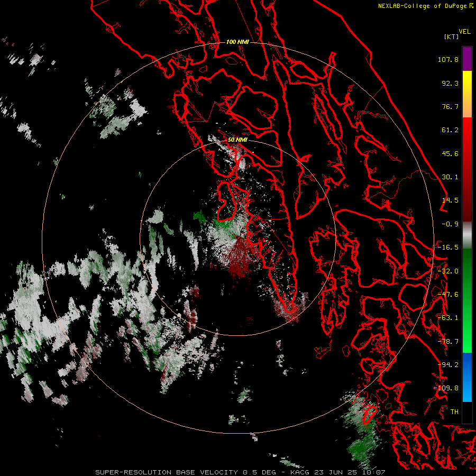Click the -78.7 scale label
This screenshot has width=476, height=476.
(448, 342)
